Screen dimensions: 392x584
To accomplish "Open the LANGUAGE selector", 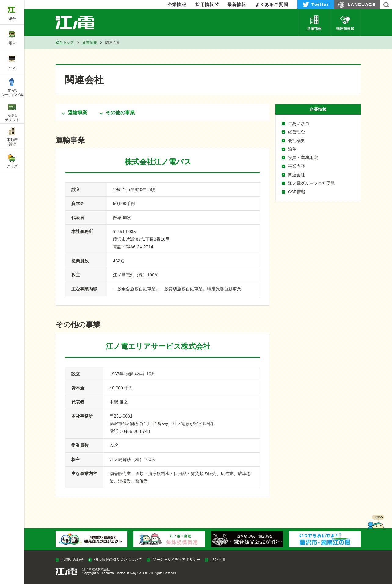I will (357, 5).
